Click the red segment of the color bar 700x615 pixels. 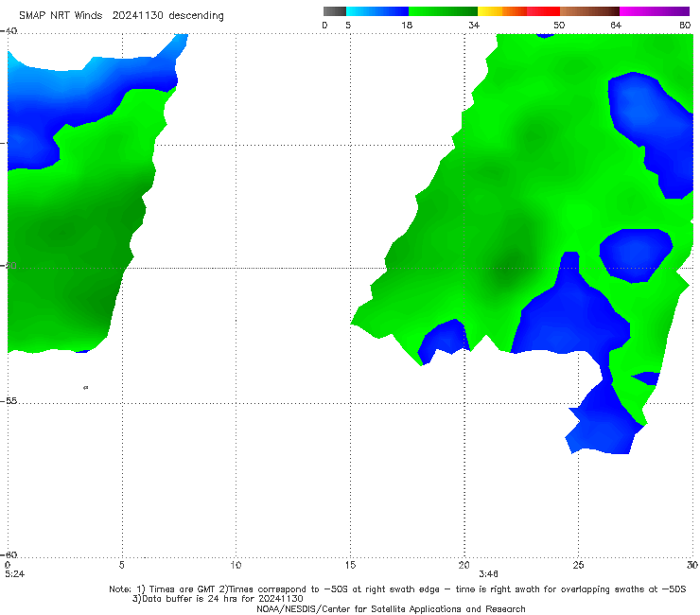click(543, 11)
